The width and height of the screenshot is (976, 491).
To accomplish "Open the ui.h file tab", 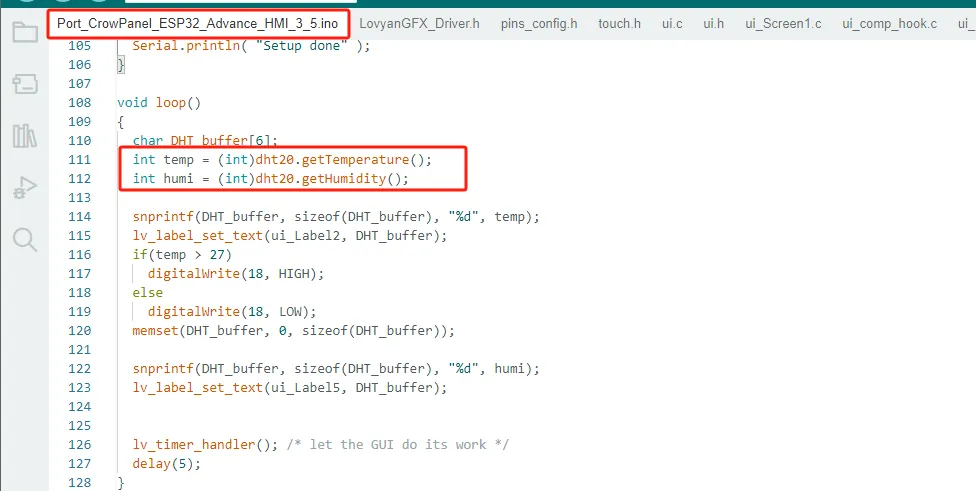I will [713, 23].
